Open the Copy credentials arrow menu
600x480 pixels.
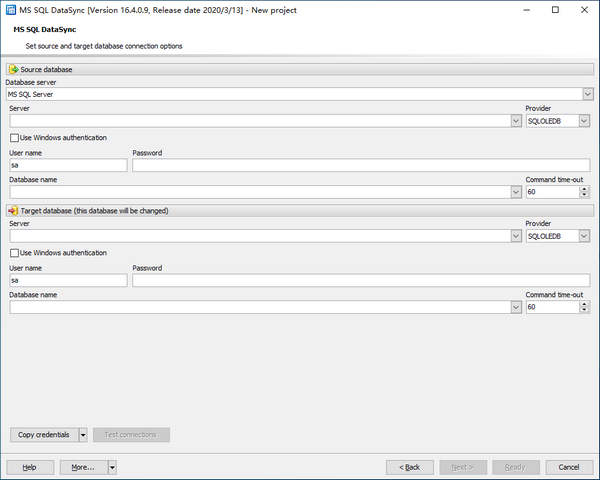tap(82, 435)
